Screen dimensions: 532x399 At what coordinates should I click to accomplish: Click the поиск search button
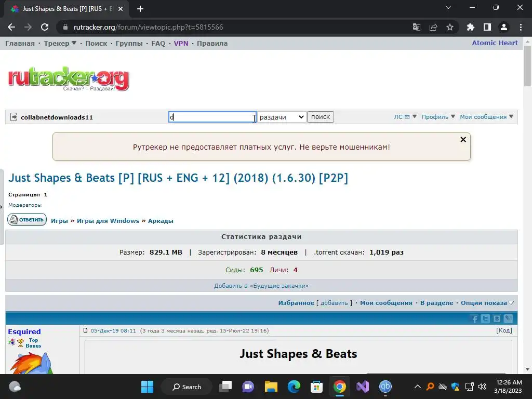click(321, 117)
